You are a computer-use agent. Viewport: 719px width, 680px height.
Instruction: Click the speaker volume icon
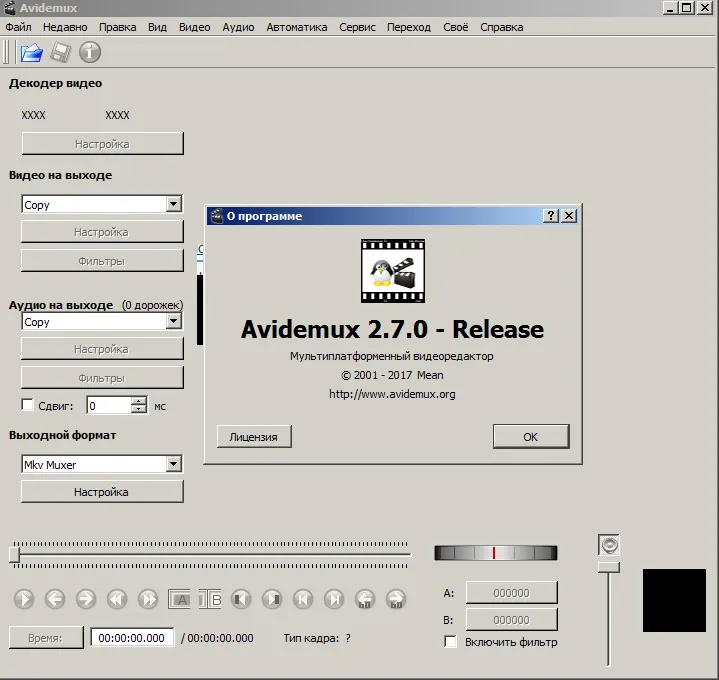[x=609, y=545]
